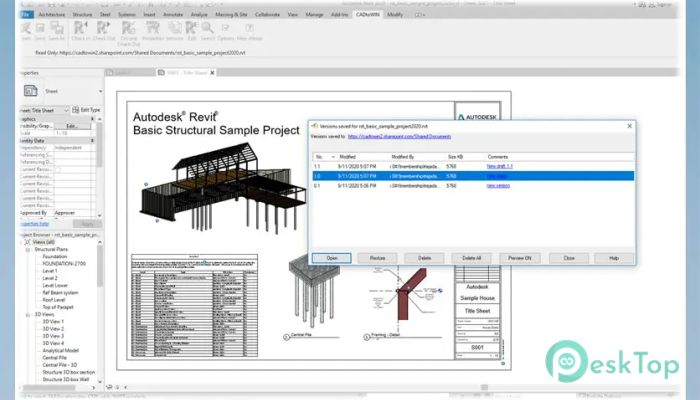Click the Close button in Versions dialog
700x400 pixels.
tap(569, 258)
